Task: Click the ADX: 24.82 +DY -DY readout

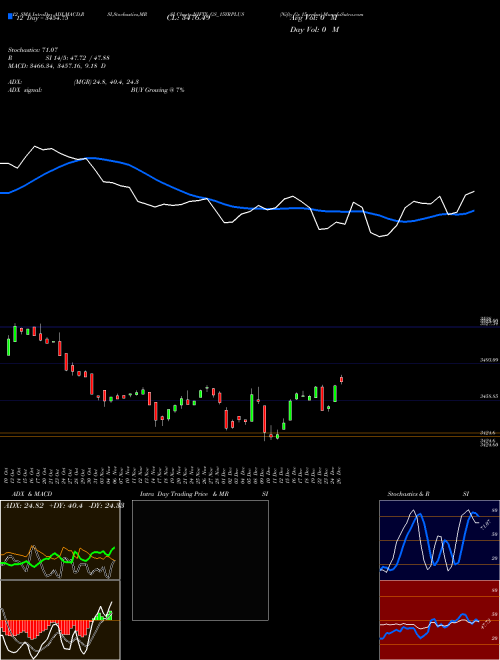Action: pyautogui.click(x=64, y=505)
